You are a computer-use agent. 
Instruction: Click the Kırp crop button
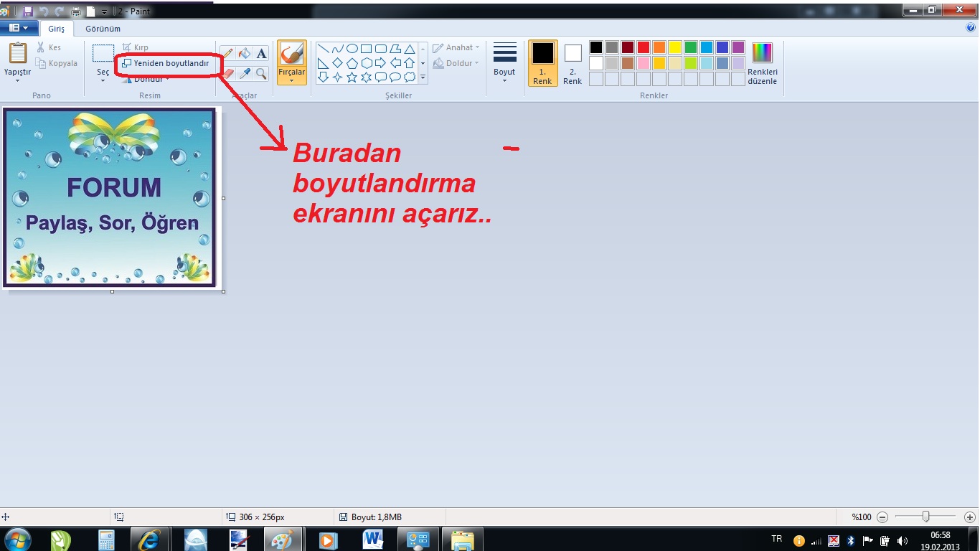point(135,47)
